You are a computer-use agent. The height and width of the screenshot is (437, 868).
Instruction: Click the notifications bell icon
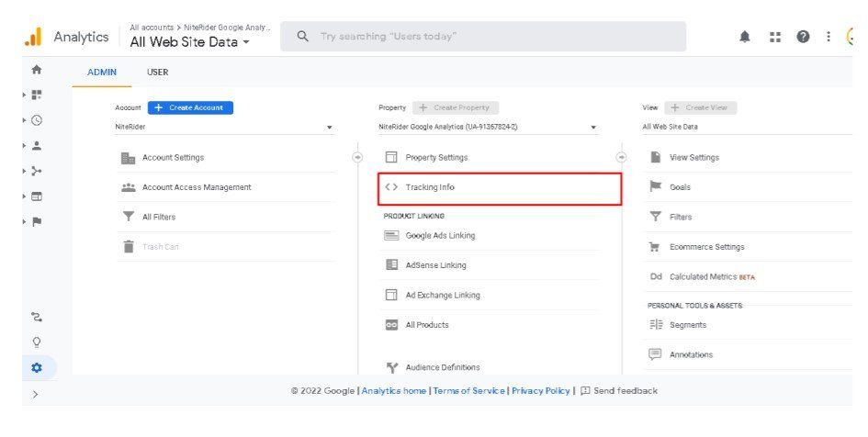pos(745,37)
